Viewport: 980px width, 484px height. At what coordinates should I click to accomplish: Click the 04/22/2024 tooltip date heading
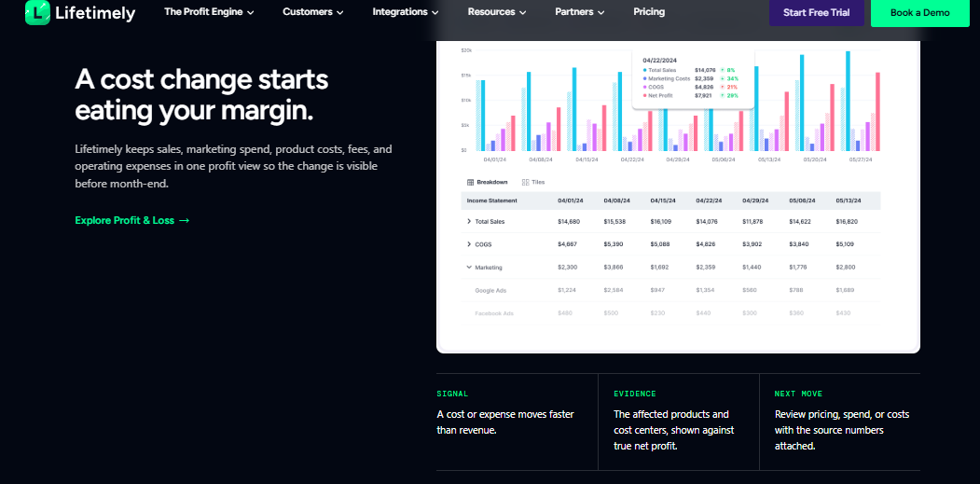point(660,60)
